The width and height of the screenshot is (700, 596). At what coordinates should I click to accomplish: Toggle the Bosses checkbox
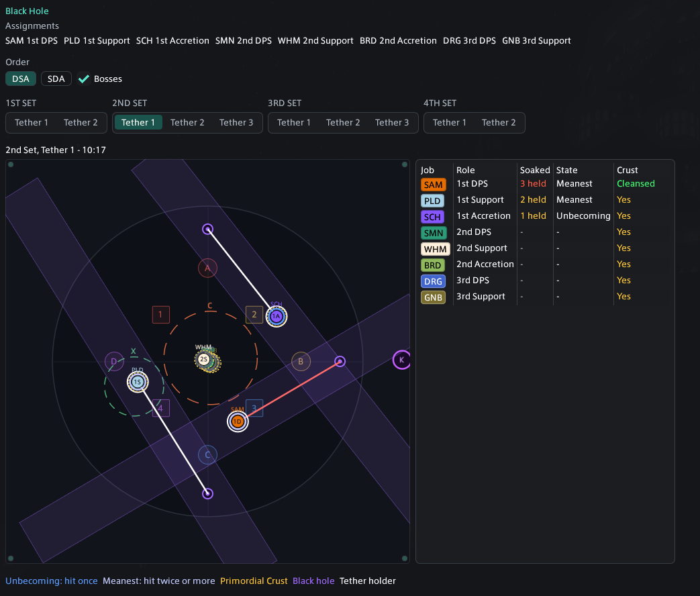tap(83, 79)
